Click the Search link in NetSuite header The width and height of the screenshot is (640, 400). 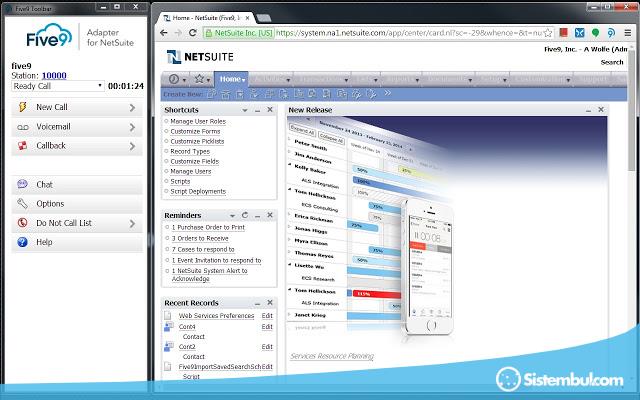[612, 62]
